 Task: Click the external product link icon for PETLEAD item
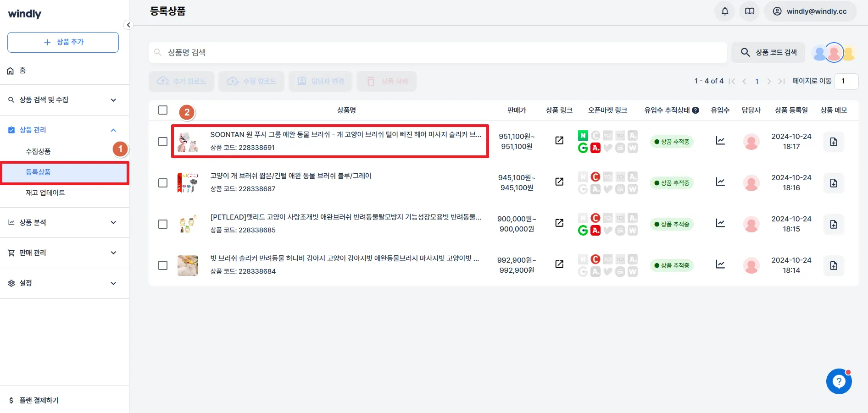pos(559,223)
